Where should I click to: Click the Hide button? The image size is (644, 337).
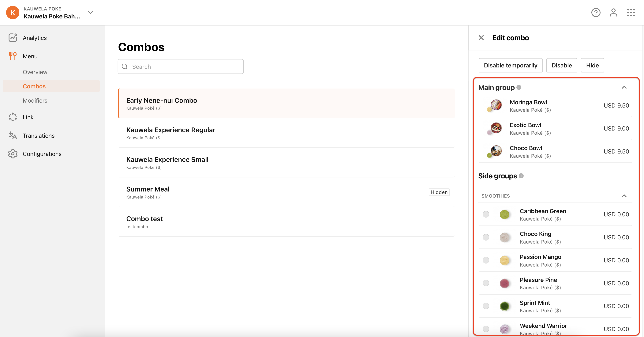[x=592, y=65]
